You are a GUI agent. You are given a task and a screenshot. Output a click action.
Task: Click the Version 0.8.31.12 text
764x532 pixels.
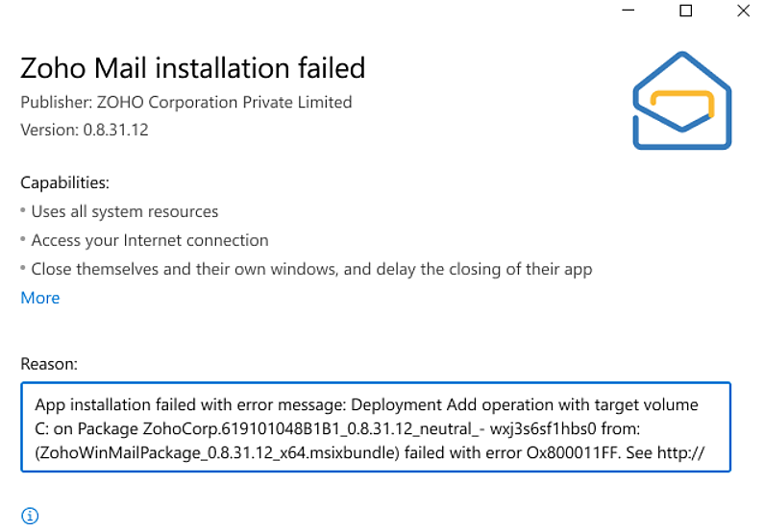click(x=85, y=129)
